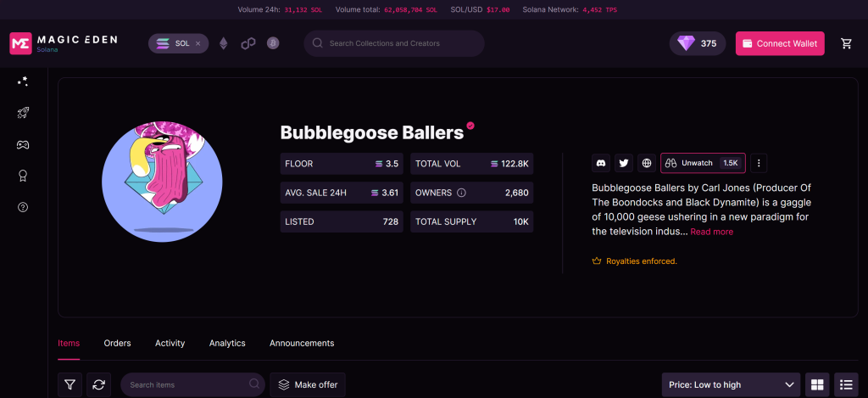Click the verified badge next to Bubblegoose Ballers
Image resolution: width=868 pixels, height=398 pixels.
470,126
